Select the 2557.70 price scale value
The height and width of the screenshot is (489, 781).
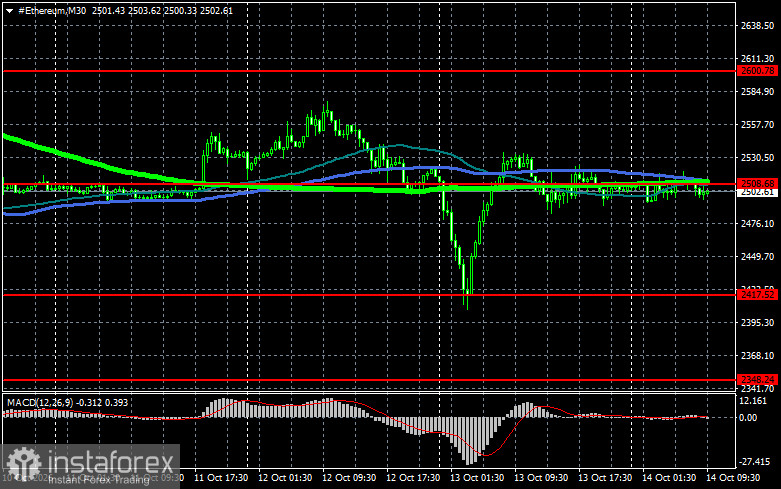[757, 124]
